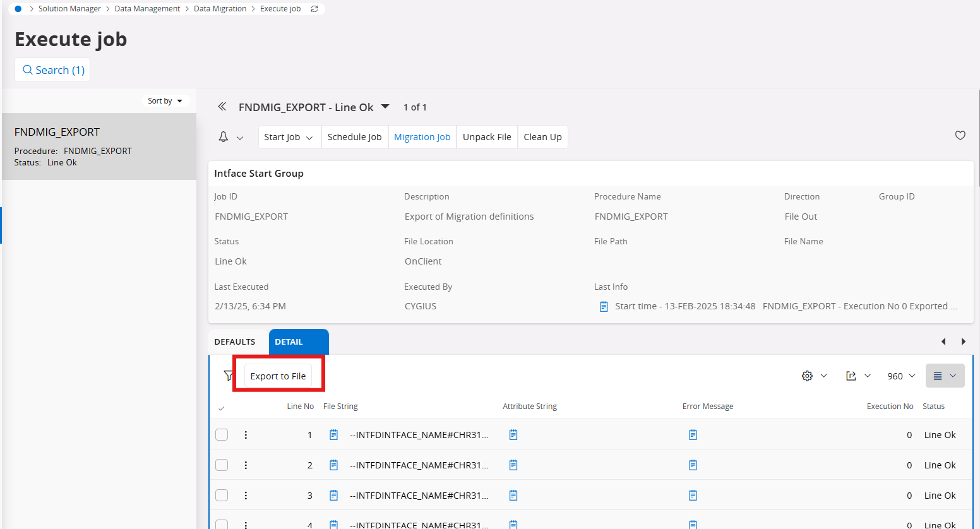Click File Out direction value
The height and width of the screenshot is (529, 980).
801,217
